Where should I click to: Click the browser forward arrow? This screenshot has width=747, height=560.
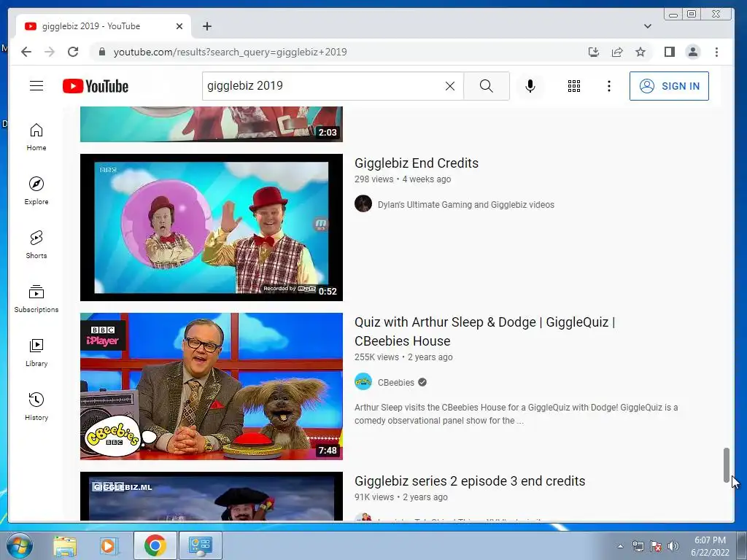click(x=50, y=52)
